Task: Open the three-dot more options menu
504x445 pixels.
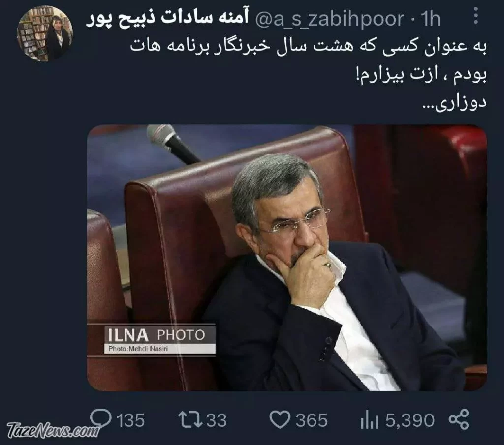Action: pos(476,16)
